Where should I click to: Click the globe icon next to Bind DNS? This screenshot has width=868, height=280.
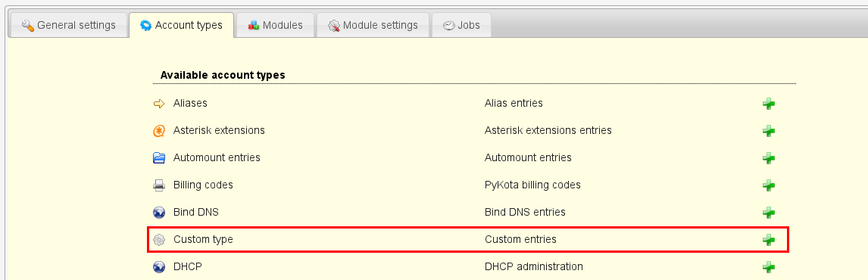click(159, 212)
